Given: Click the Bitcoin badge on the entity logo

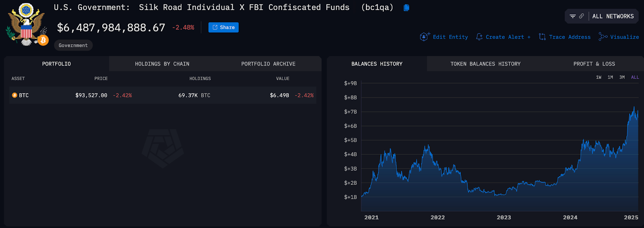Looking at the screenshot, I should [43, 40].
